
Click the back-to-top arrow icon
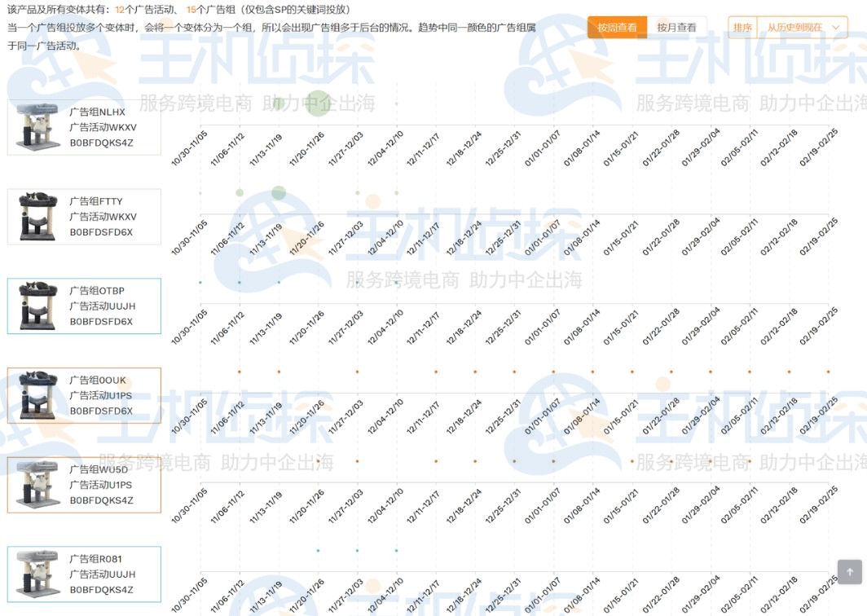tap(847, 573)
